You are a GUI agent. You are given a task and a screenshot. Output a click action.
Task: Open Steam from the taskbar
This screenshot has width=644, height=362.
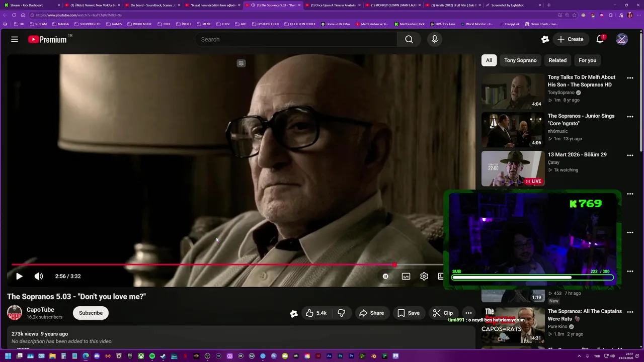pos(163,356)
